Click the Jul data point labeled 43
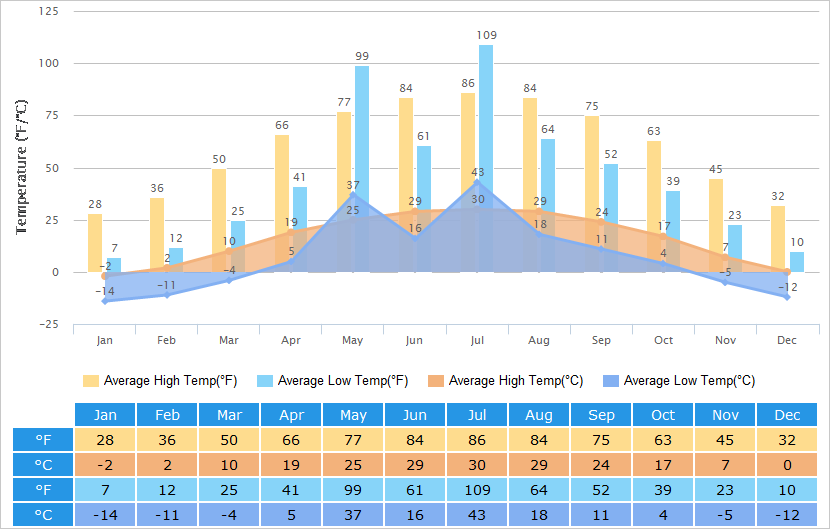This screenshot has width=830, height=529. [x=477, y=182]
